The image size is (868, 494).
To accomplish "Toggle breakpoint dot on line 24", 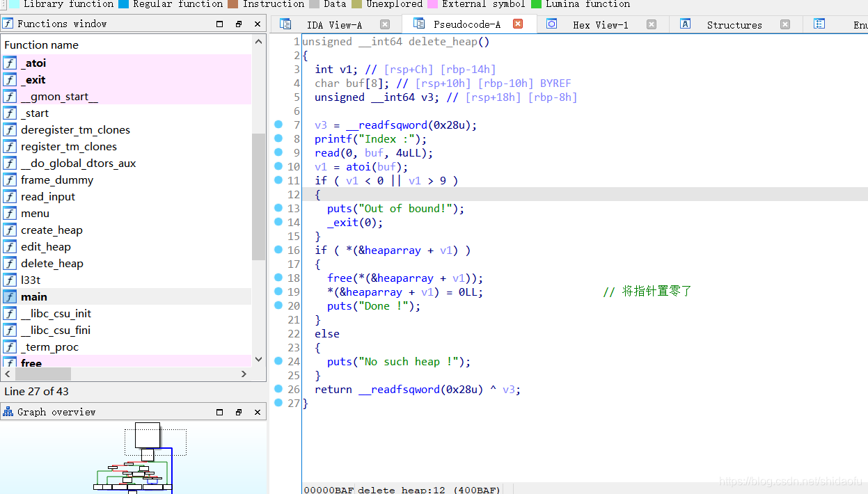I will pos(278,361).
